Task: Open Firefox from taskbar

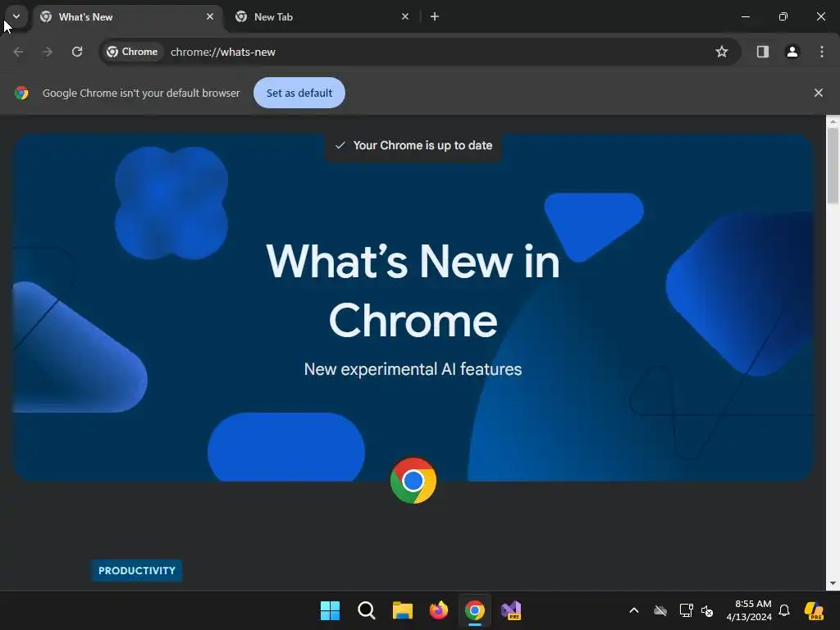Action: tap(439, 610)
